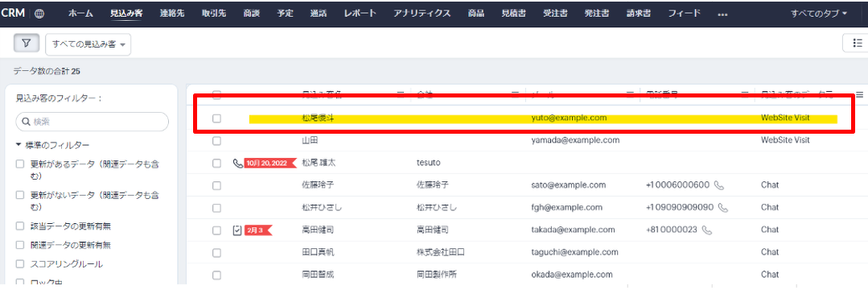Open 商品 tab

[x=476, y=14]
